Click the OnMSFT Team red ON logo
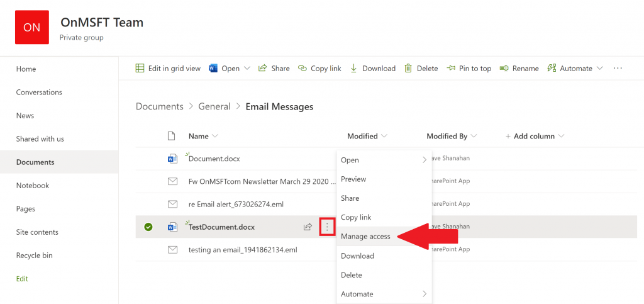644x304 pixels. click(x=32, y=27)
